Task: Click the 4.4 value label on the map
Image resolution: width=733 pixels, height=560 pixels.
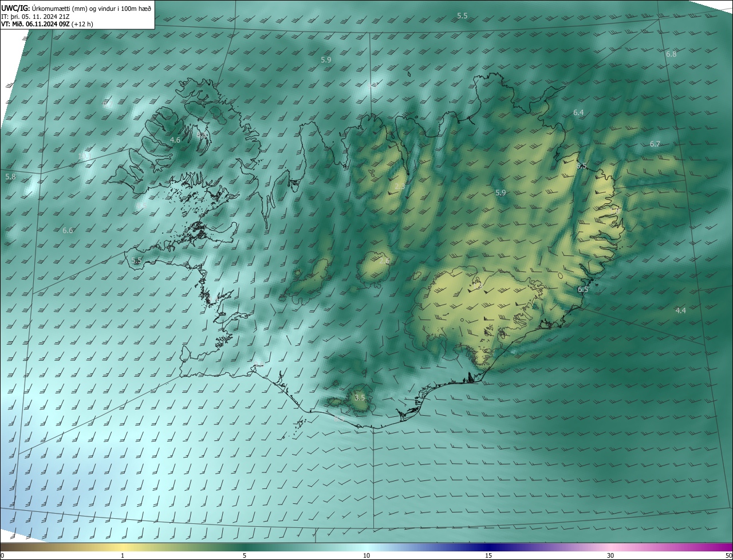Action: (x=680, y=310)
